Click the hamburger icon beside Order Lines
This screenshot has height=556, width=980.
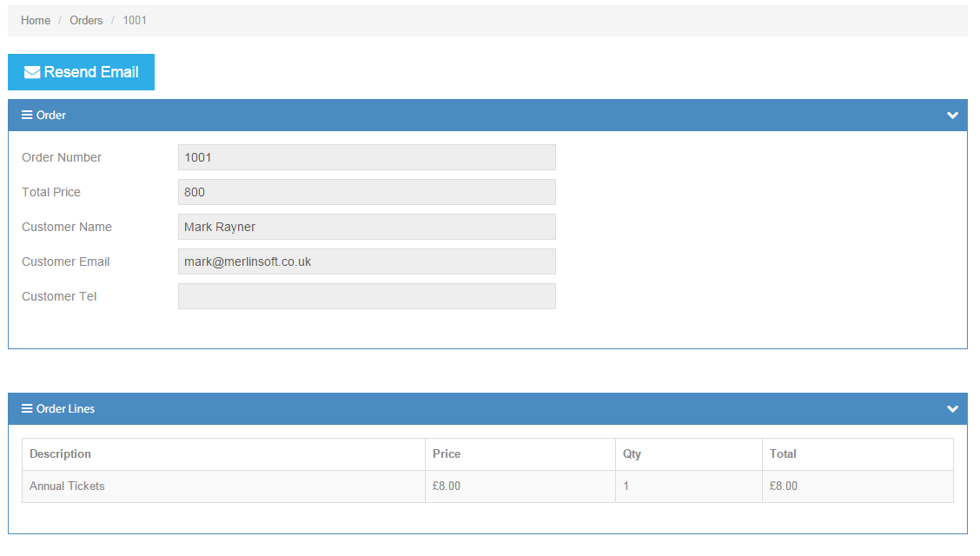coord(27,408)
